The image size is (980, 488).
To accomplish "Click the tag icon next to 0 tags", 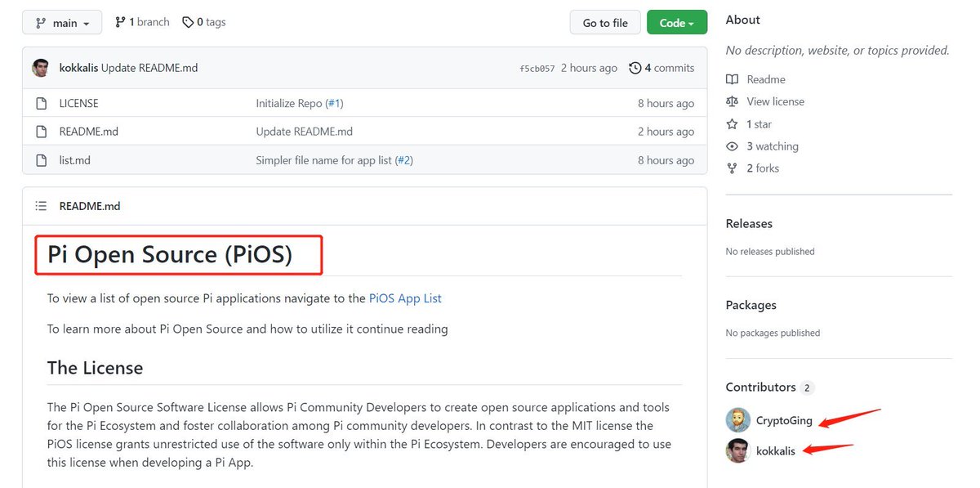I will click(x=188, y=22).
